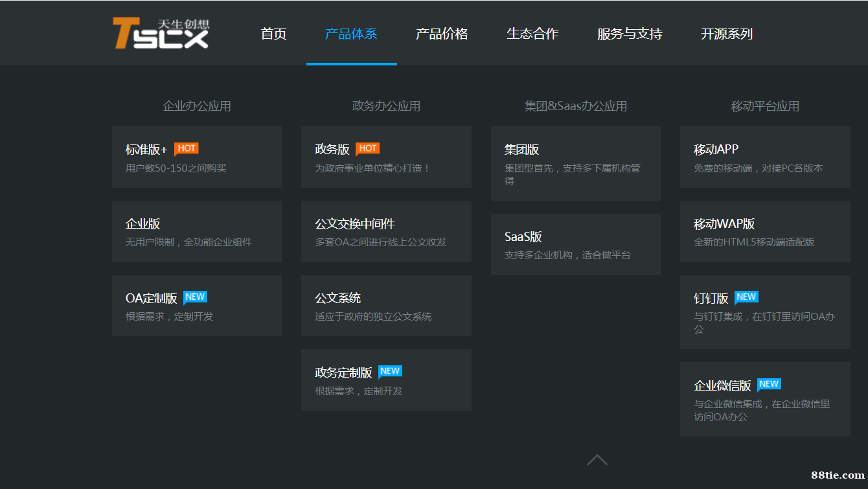This screenshot has width=868, height=489.
Task: Click description 无用户限制，全功能企业组件
Action: [x=188, y=242]
